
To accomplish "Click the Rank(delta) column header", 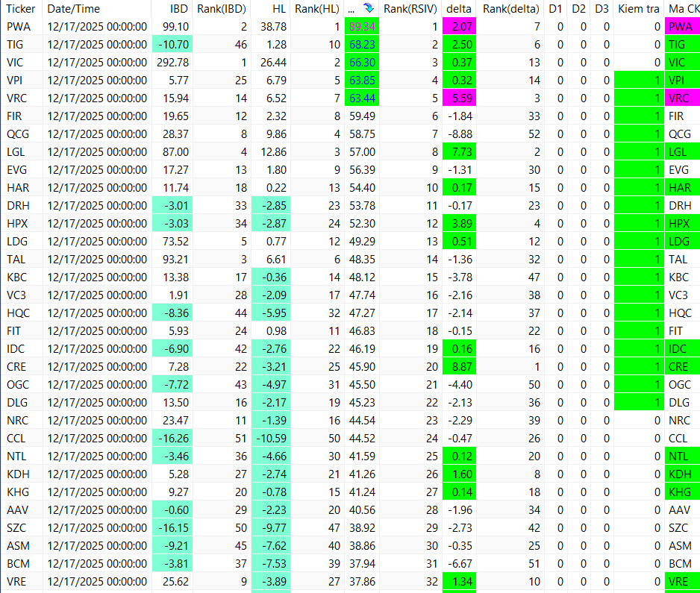I will point(511,8).
